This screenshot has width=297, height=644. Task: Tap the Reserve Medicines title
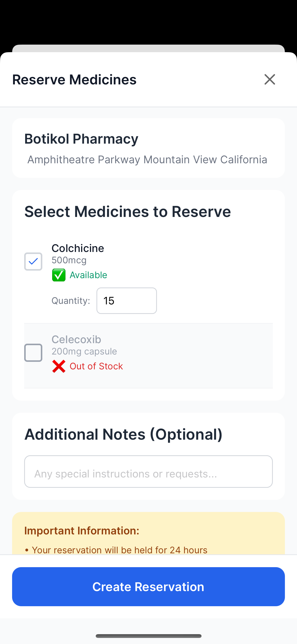(74, 80)
